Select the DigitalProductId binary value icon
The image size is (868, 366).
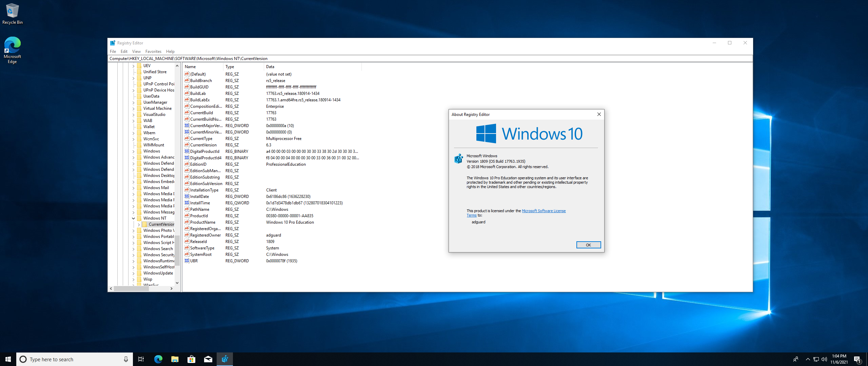point(186,151)
